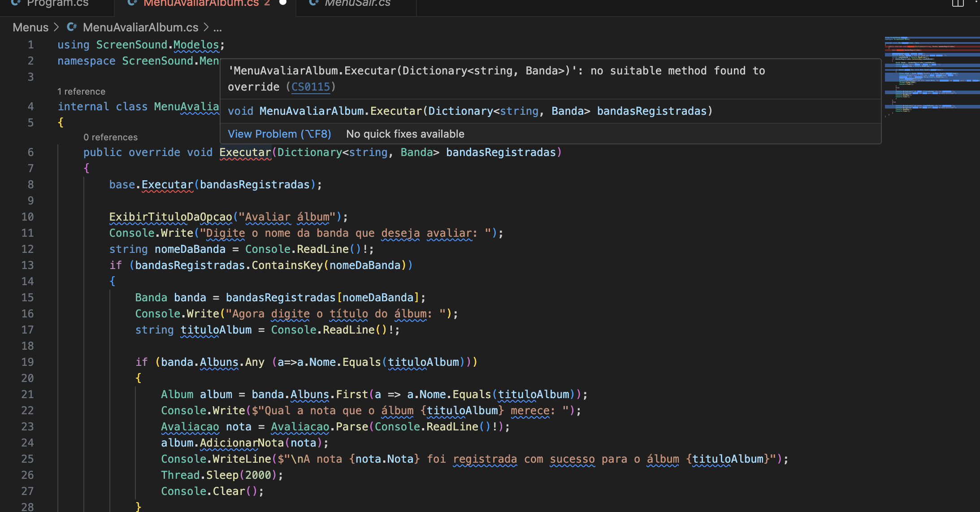
Task: Click the C# icon on the MenuSair.cs tab
Action: coord(314,3)
